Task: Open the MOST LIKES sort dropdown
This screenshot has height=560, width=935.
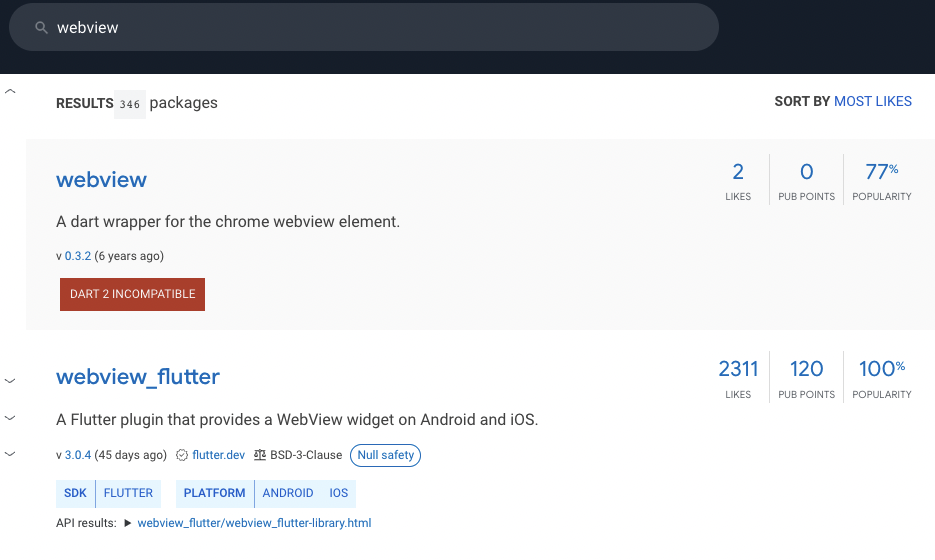Action: (x=872, y=101)
